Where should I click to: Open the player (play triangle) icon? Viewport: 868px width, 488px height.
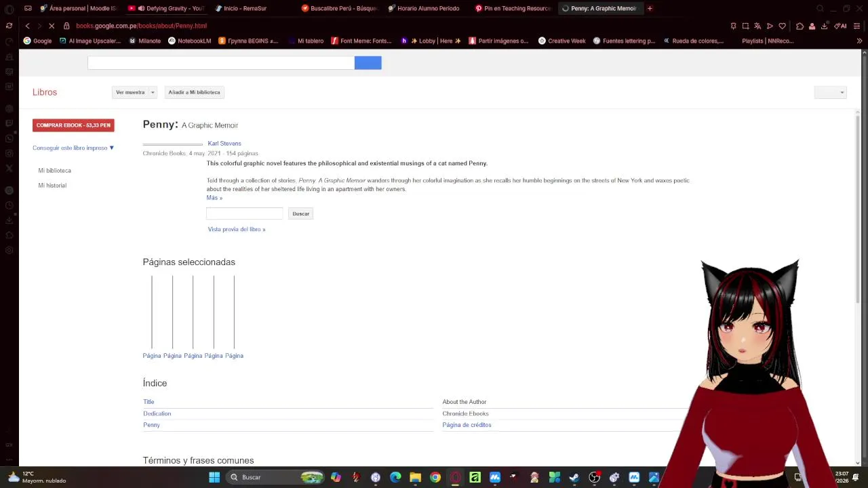click(x=770, y=26)
